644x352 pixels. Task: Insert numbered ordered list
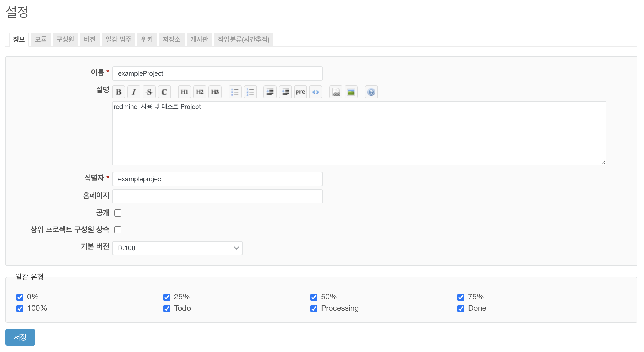250,92
